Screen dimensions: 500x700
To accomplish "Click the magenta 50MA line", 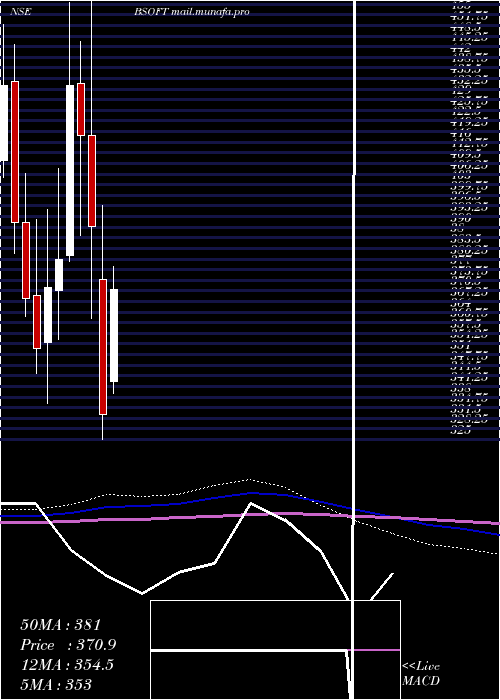I will 250,515.
